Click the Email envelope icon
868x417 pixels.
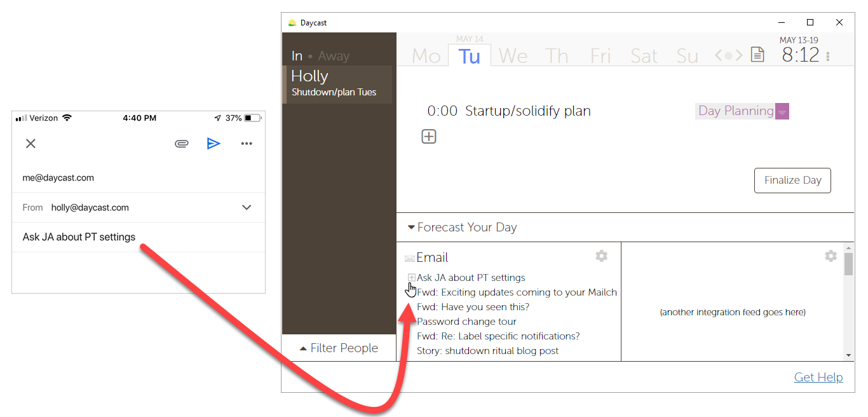point(410,258)
